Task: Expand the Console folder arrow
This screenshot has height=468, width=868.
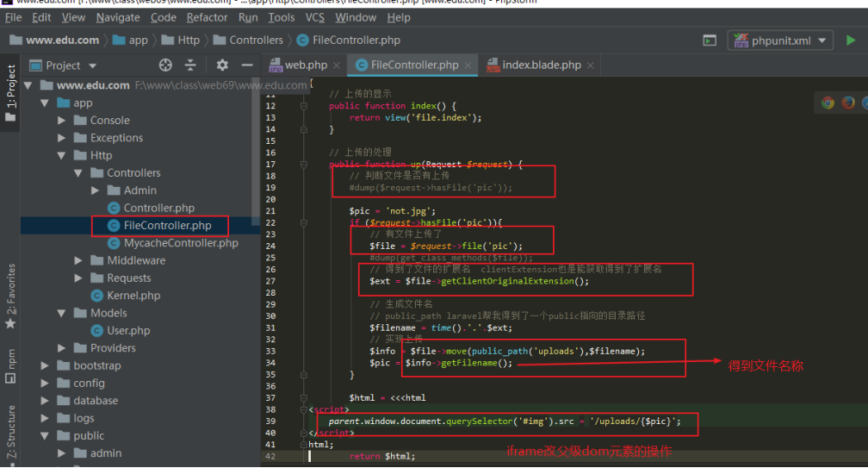Action: tap(61, 120)
